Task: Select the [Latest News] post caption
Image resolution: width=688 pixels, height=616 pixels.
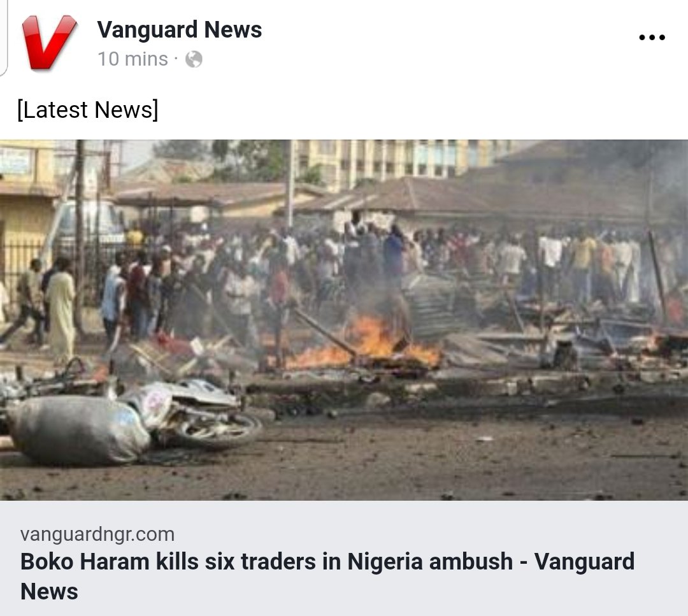Action: click(x=88, y=109)
